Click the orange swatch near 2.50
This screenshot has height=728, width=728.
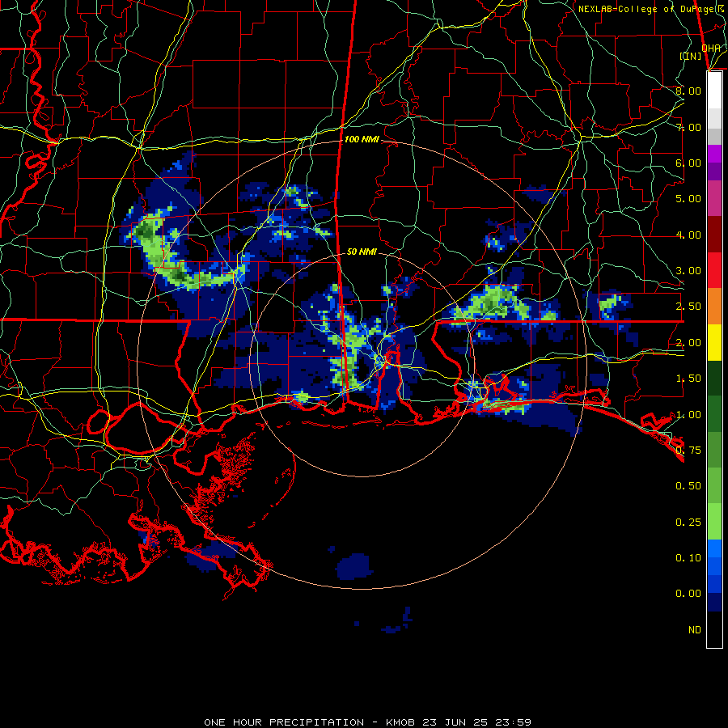point(714,307)
